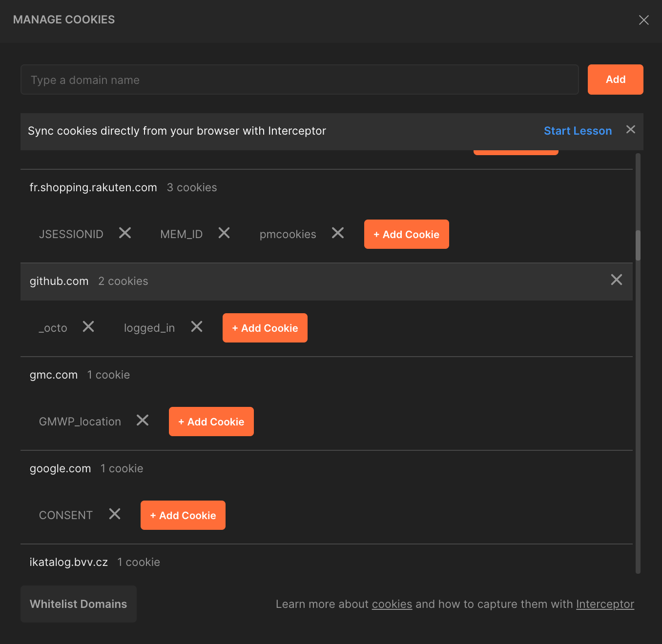Screen dimensions: 662x644
Task: Remove the MEM_ID cookie
Action: click(x=224, y=233)
